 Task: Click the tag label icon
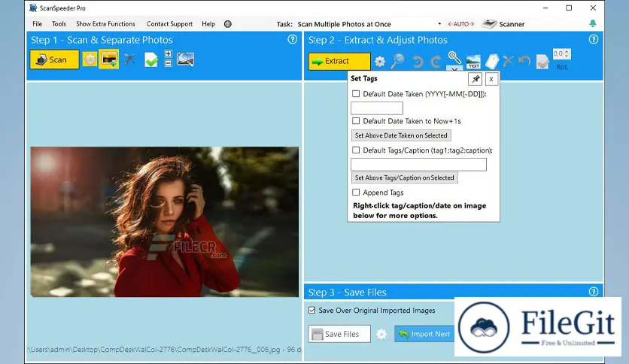click(x=492, y=62)
